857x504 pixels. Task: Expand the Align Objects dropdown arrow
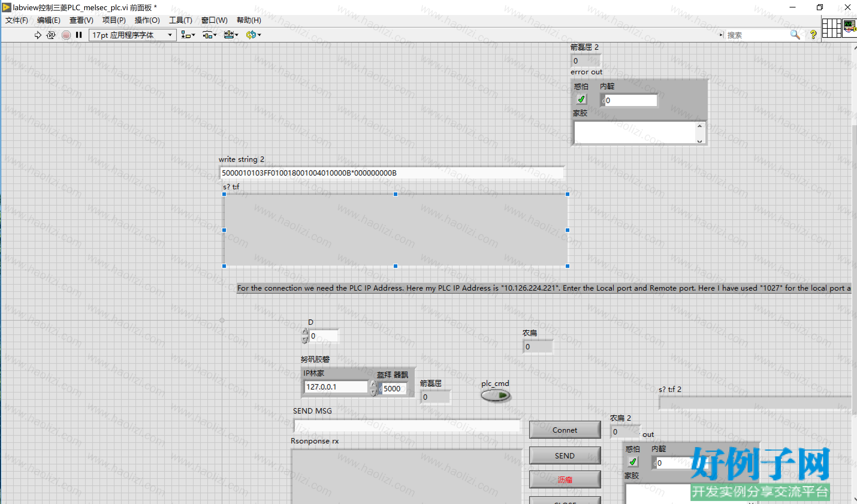[x=194, y=35]
